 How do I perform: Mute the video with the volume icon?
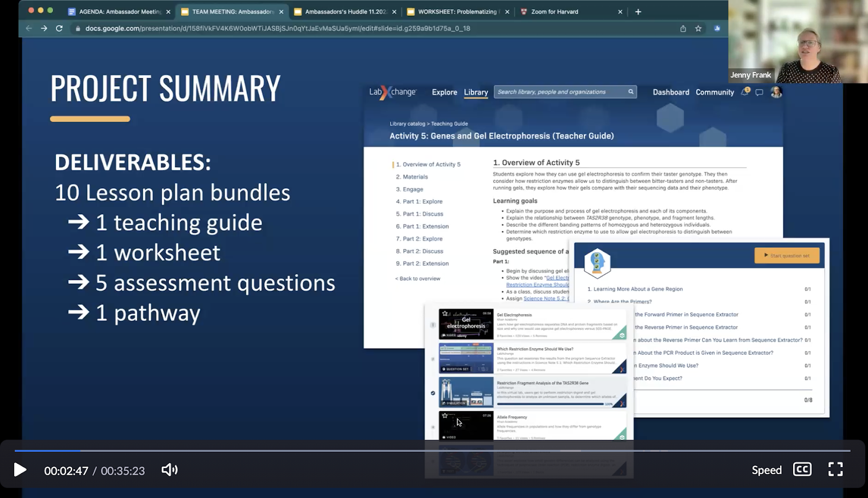[169, 470]
